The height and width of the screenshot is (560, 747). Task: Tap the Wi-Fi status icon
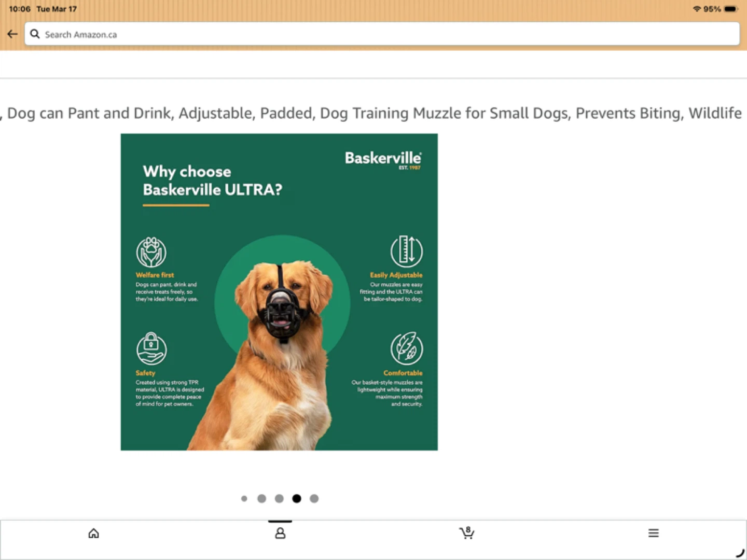pos(697,9)
